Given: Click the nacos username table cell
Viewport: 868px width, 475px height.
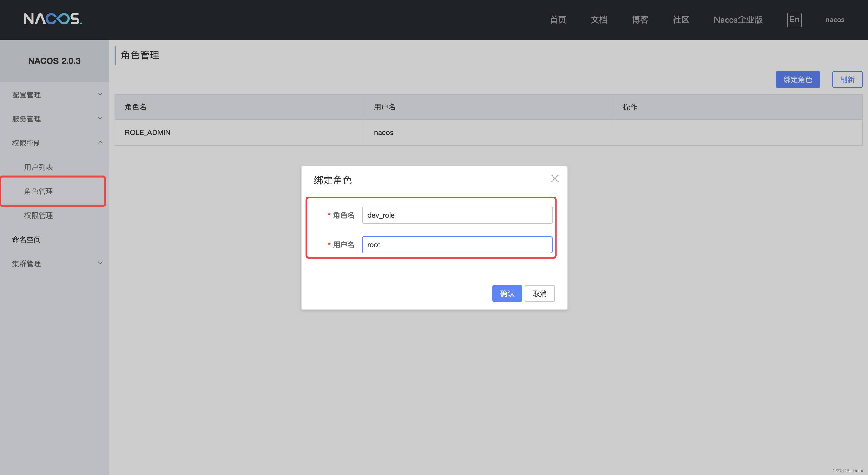Looking at the screenshot, I should tap(488, 132).
